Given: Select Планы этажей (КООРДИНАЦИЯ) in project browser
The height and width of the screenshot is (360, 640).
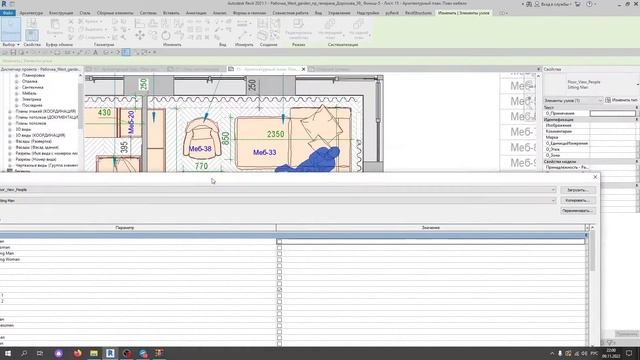Looking at the screenshot, I should tap(46, 111).
